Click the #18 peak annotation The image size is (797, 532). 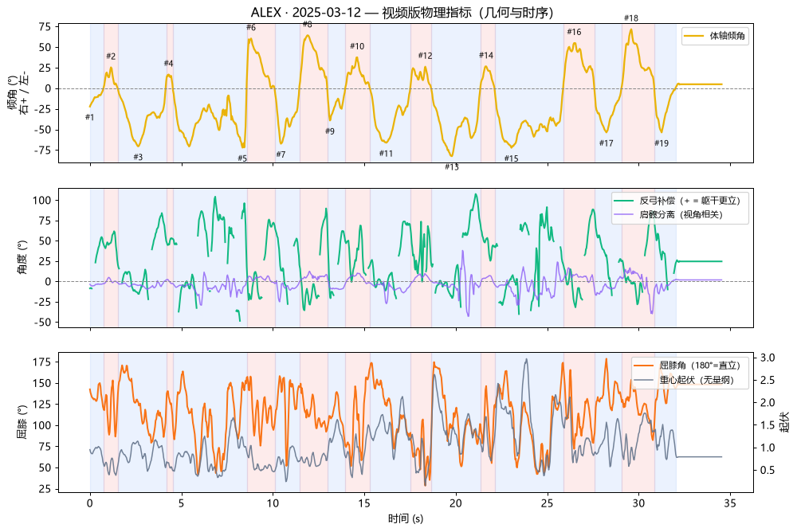coord(630,18)
